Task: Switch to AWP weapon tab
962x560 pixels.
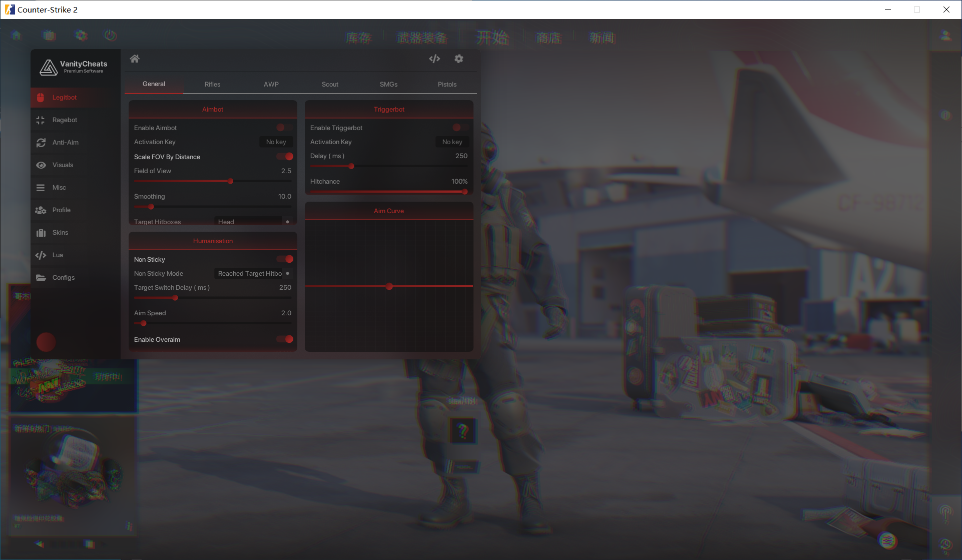Action: [271, 84]
